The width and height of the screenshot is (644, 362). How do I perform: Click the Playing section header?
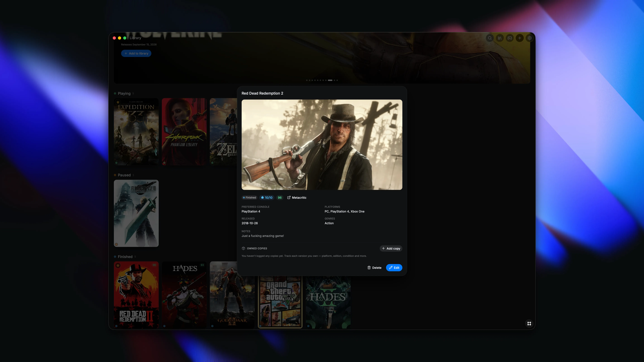coord(124,93)
